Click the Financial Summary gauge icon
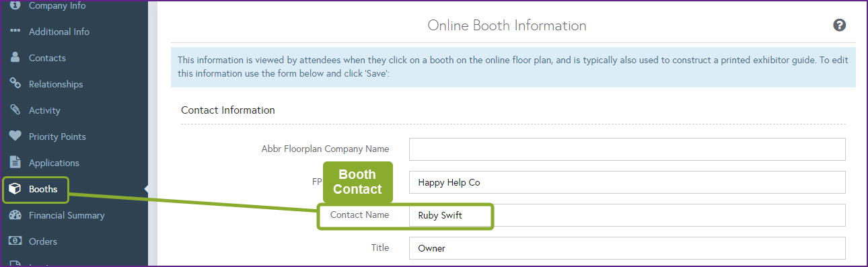The width and height of the screenshot is (868, 267). coord(15,215)
